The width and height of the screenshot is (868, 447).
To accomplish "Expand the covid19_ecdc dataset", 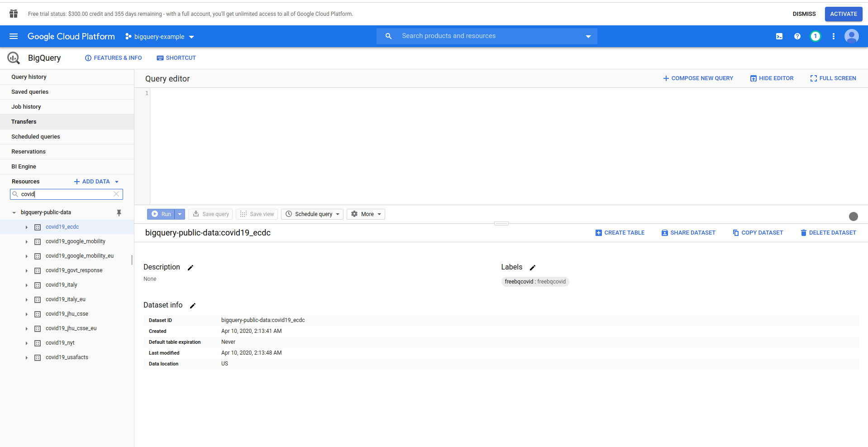I will pyautogui.click(x=26, y=227).
